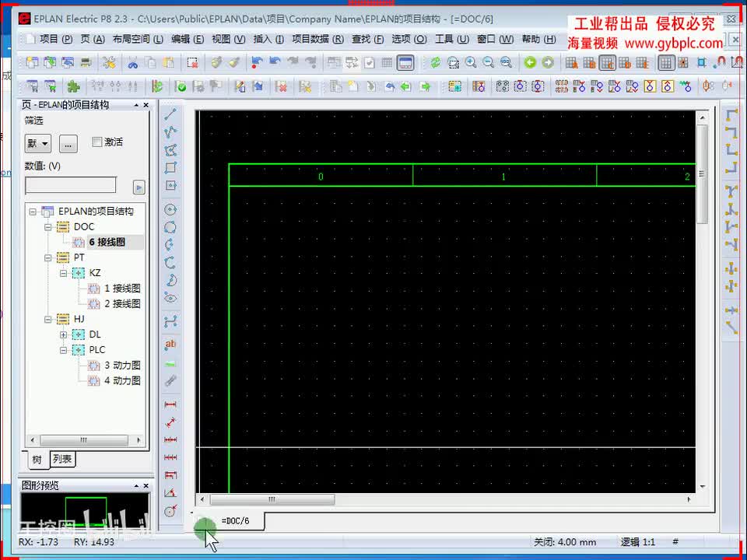Image resolution: width=747 pixels, height=560 pixels.
Task: Switch to grid size D
Action: (625, 62)
